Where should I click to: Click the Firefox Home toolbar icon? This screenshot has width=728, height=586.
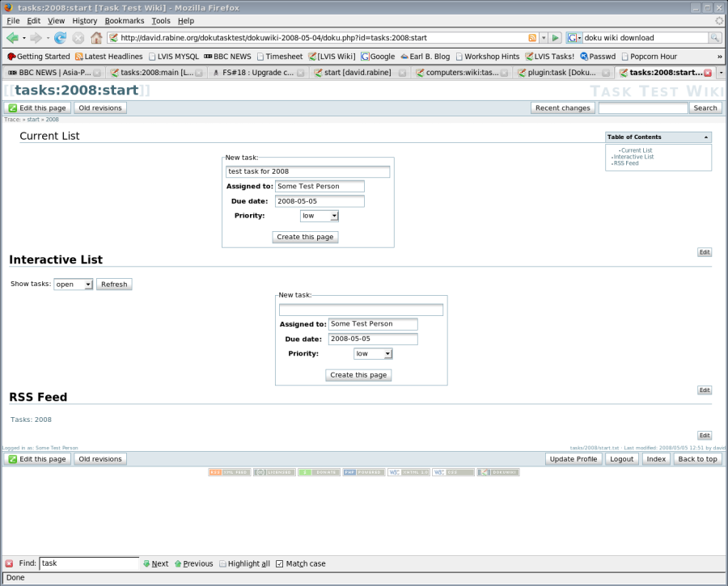[x=96, y=38]
